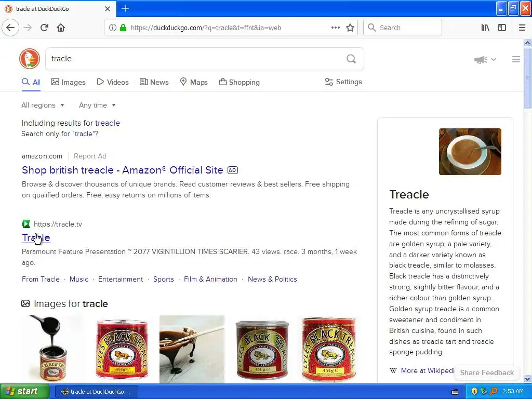The height and width of the screenshot is (399, 532).
Task: Switch to the Images tab
Action: [68, 82]
